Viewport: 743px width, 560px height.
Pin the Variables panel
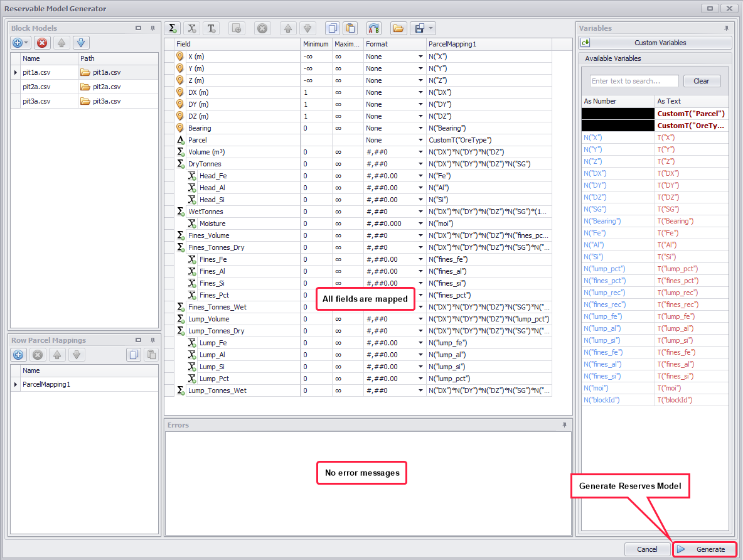pyautogui.click(x=727, y=28)
